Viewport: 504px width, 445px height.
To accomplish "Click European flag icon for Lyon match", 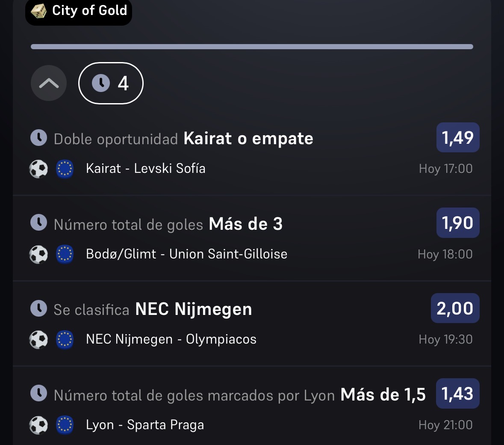I will click(65, 425).
